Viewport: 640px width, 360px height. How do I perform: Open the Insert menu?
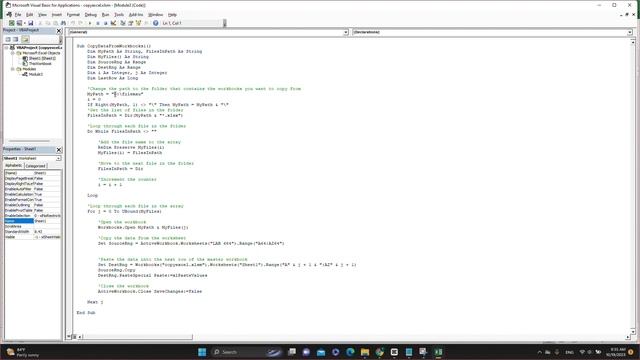click(x=57, y=15)
